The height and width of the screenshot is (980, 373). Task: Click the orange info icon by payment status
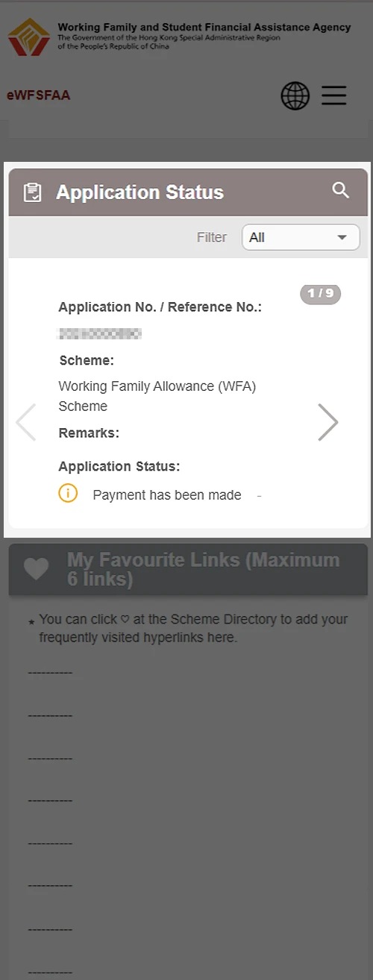[x=68, y=494]
